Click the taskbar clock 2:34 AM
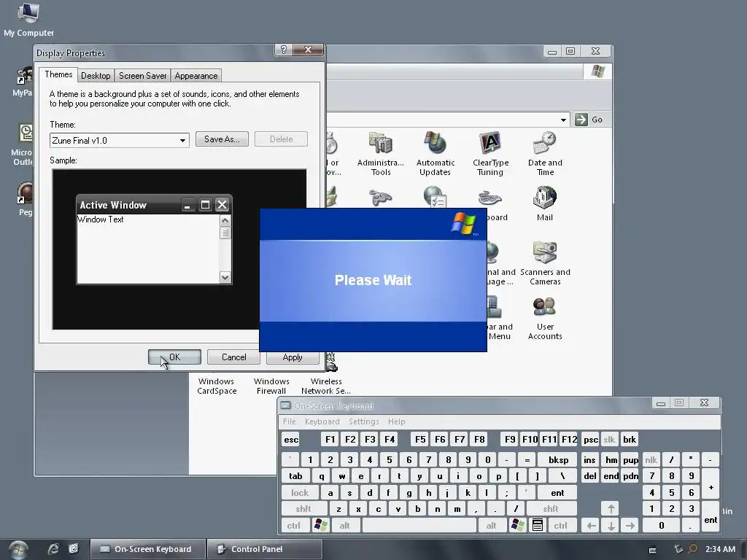This screenshot has height=560, width=747. (720, 549)
